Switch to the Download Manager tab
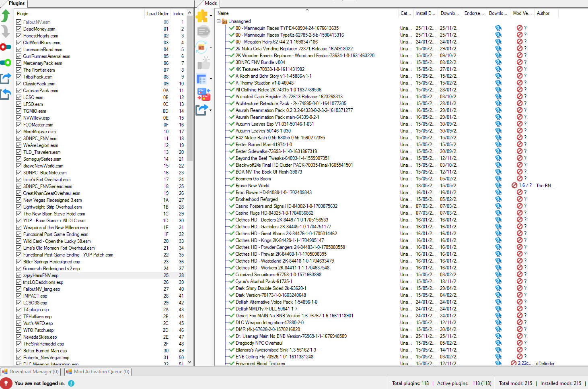The height and width of the screenshot is (389, 588). (31, 372)
